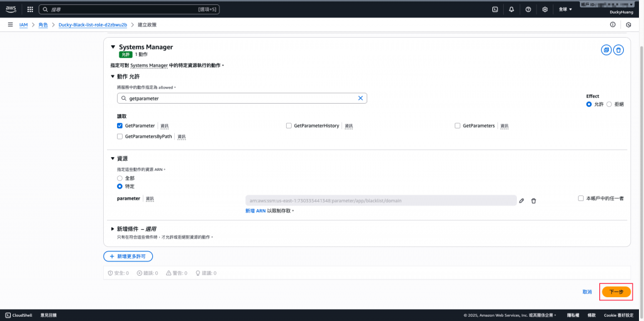Open GetParameters 資訊 link
This screenshot has width=644, height=321.
point(505,126)
